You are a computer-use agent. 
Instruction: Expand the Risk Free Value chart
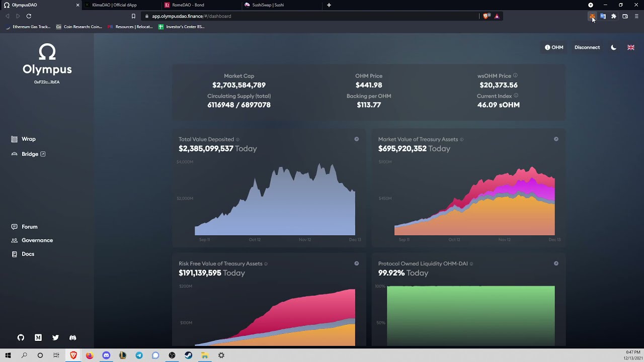(x=356, y=263)
